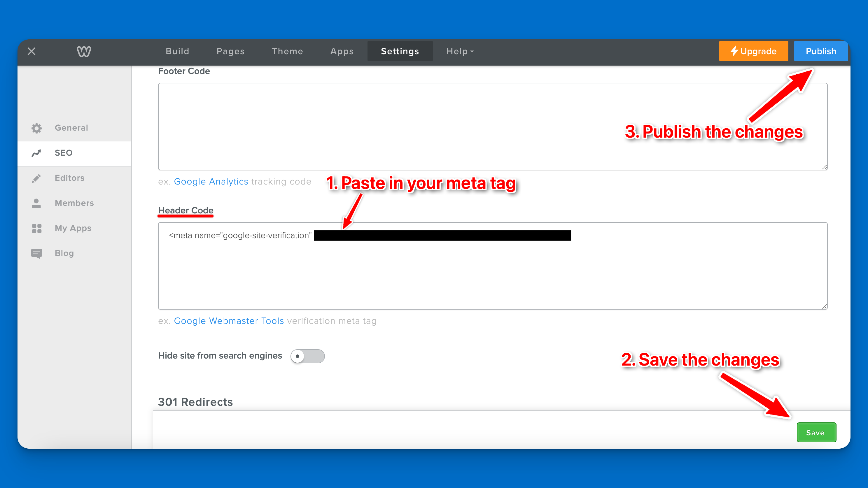This screenshot has height=488, width=868.
Task: Click the Upgrade button
Action: coord(753,51)
